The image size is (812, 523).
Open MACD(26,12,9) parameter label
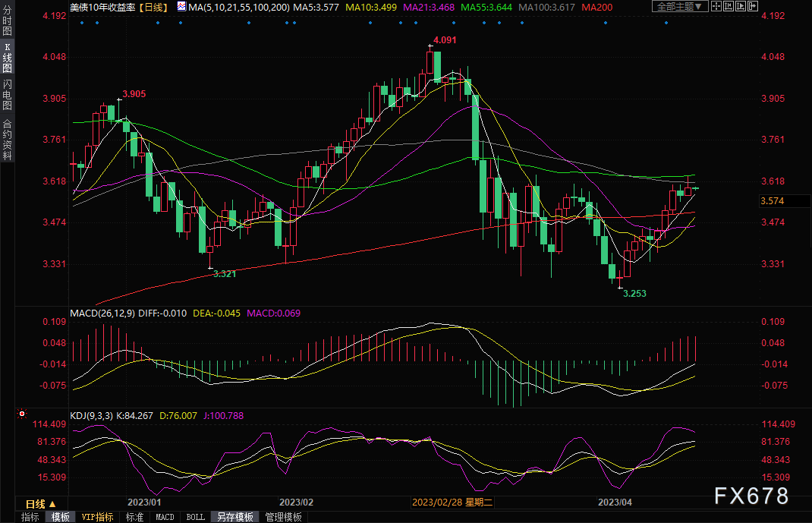coord(104,313)
